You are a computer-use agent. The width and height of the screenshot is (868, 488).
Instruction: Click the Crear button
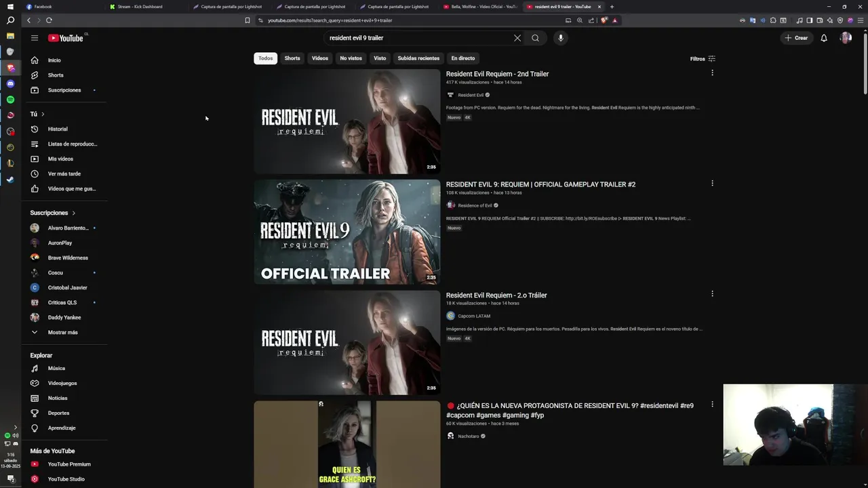point(796,38)
